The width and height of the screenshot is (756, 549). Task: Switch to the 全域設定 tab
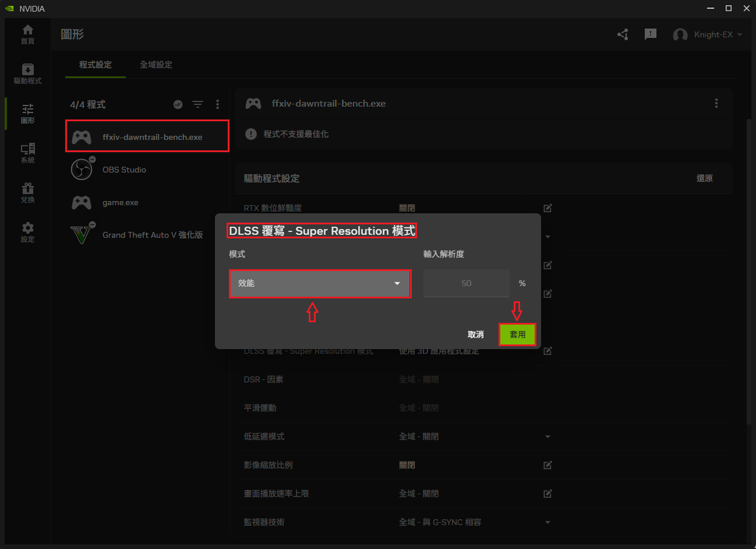[x=156, y=65]
